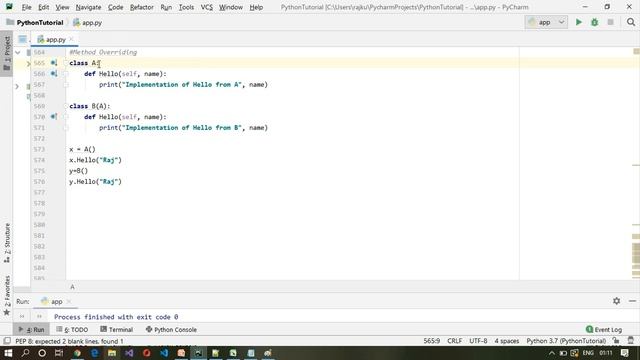Open Cortana circle on taskbar
The image size is (640, 360).
(42, 353)
